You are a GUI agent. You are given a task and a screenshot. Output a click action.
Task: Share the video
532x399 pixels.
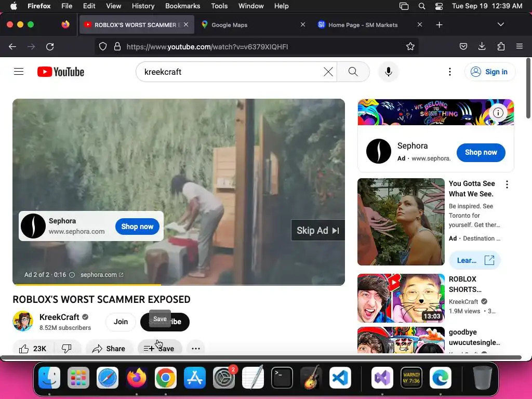pyautogui.click(x=109, y=349)
